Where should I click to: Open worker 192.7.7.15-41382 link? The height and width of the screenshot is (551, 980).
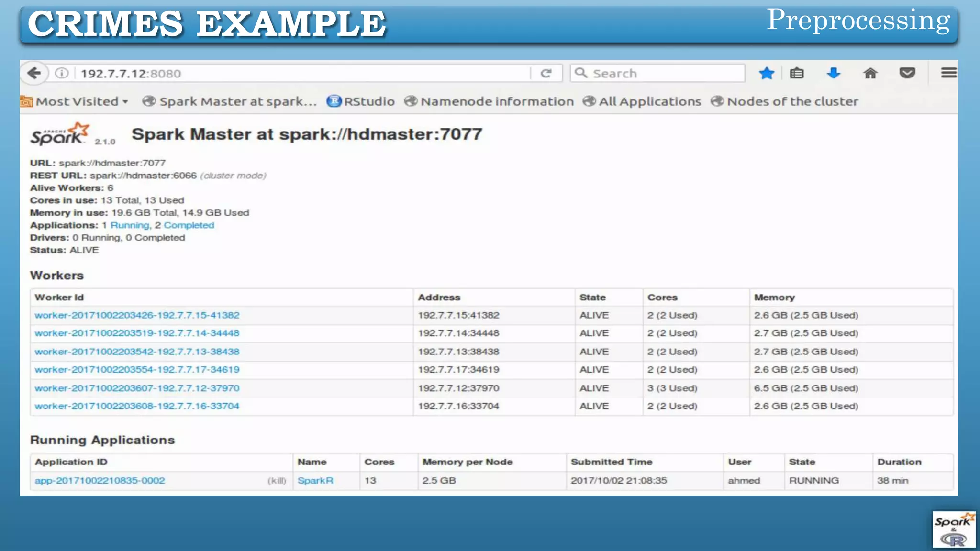click(x=137, y=315)
